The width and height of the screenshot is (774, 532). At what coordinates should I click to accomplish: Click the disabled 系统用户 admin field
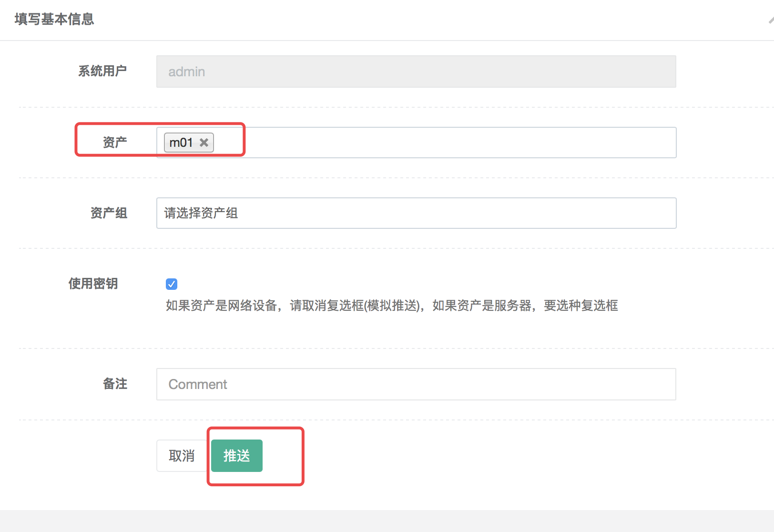(416, 72)
